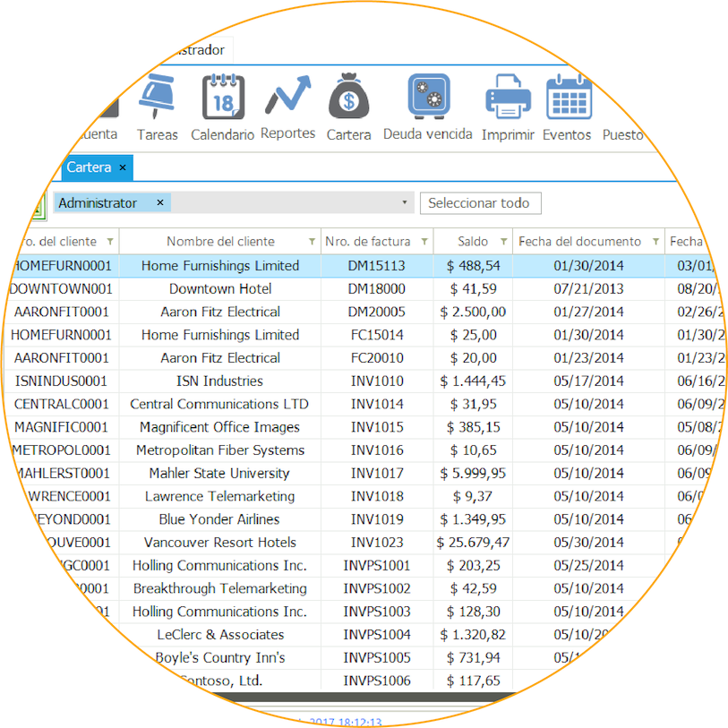Select invoice cell INVPS1001
Viewport: 728px width, 728px height.
(x=376, y=566)
